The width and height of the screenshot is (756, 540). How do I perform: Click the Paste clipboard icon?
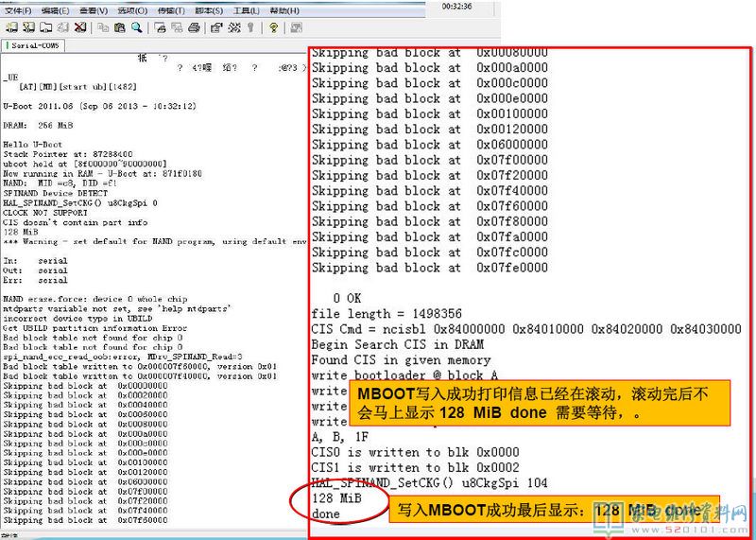pyautogui.click(x=119, y=28)
